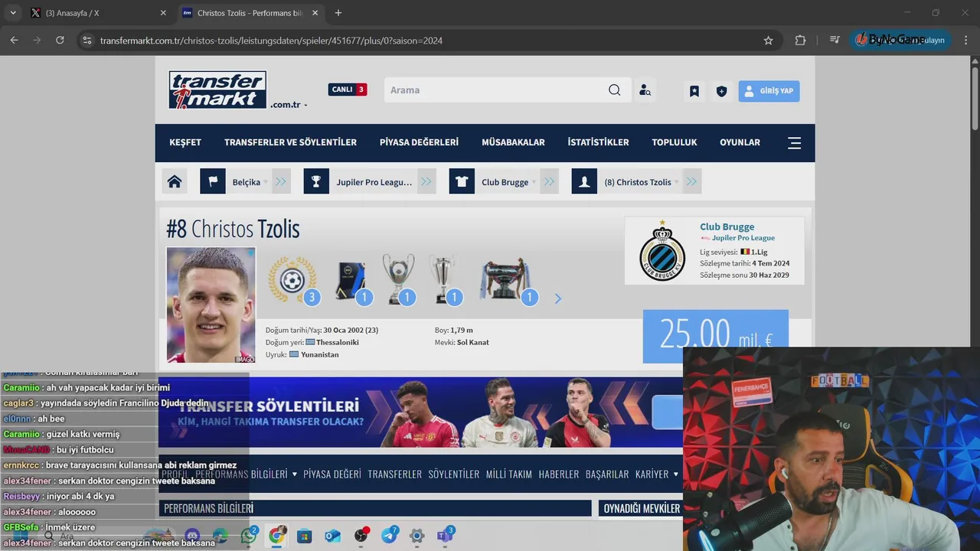Open Microsoft Store from the taskbar
This screenshot has width=980, height=551.
pyautogui.click(x=305, y=536)
